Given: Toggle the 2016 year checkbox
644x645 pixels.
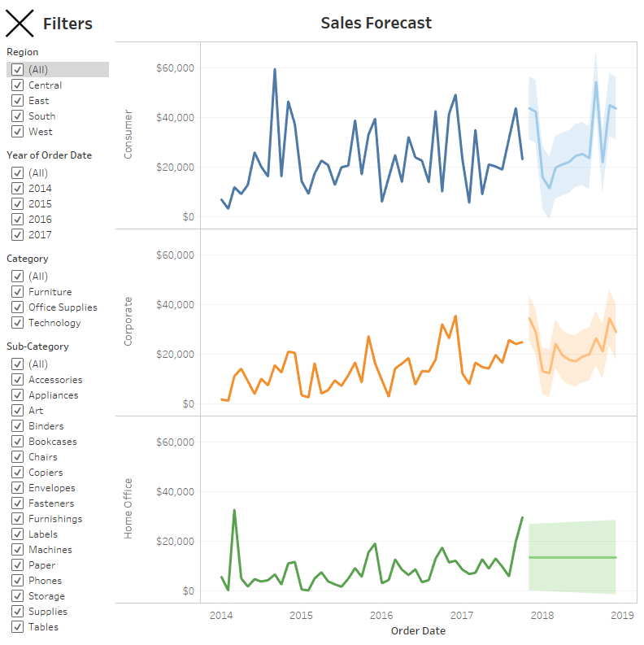Looking at the screenshot, I should click(x=17, y=220).
